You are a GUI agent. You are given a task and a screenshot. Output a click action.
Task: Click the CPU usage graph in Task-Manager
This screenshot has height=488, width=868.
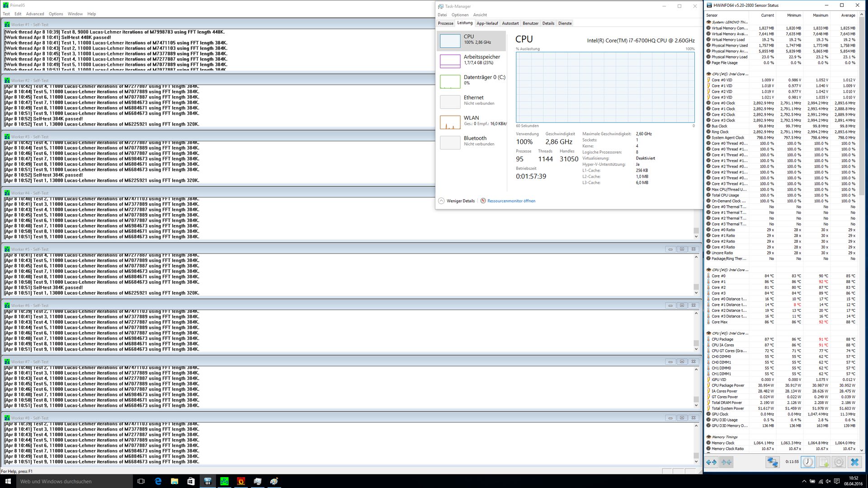pyautogui.click(x=605, y=87)
